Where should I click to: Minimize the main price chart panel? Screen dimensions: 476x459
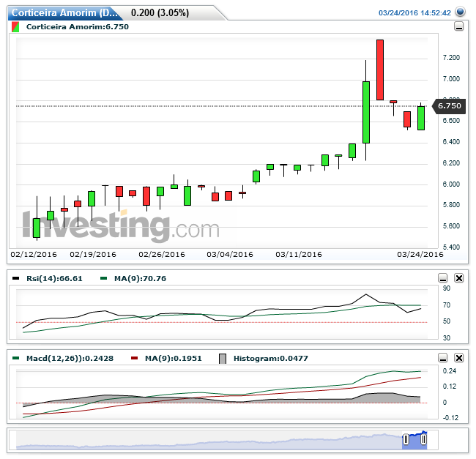(x=458, y=26)
